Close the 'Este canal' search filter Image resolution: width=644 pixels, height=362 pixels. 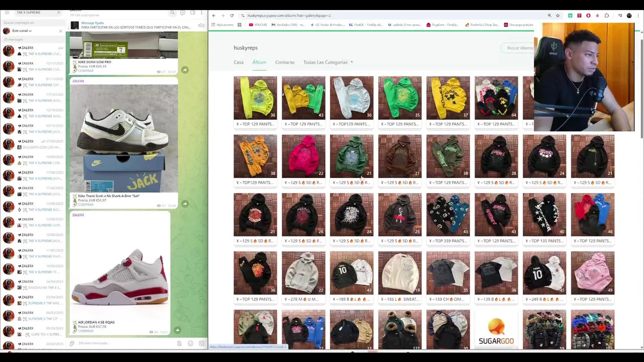coord(60,31)
